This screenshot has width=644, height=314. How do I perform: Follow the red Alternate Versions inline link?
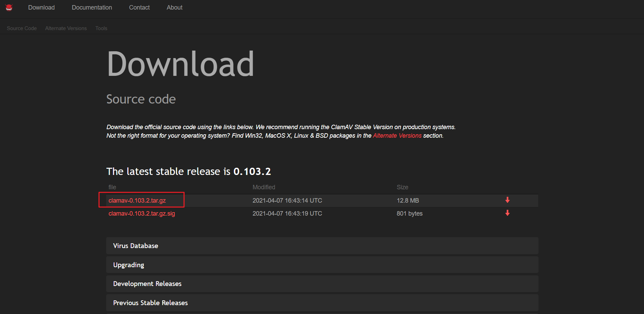click(397, 136)
